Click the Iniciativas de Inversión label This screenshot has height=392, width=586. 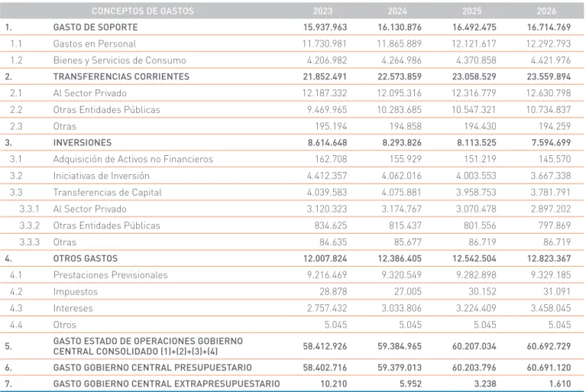click(x=102, y=176)
